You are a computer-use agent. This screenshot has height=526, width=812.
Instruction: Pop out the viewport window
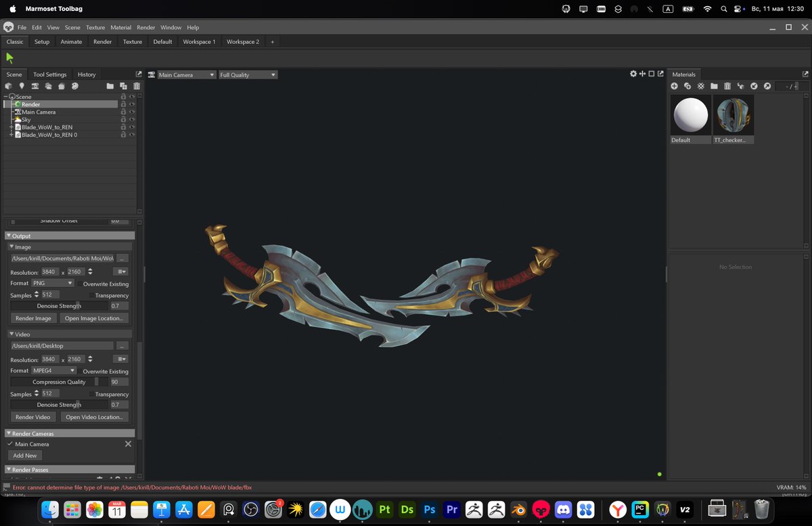(x=660, y=74)
